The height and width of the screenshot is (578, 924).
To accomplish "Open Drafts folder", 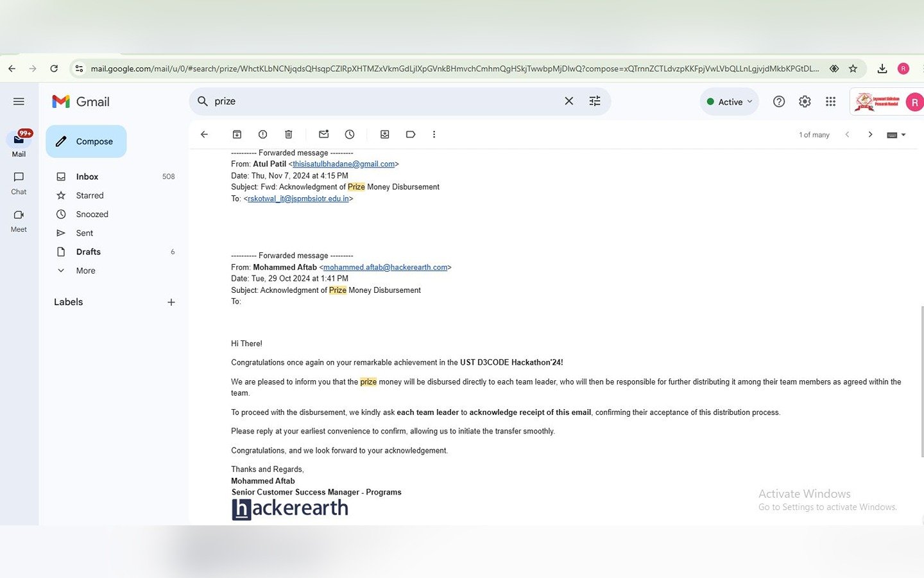I will coord(88,252).
